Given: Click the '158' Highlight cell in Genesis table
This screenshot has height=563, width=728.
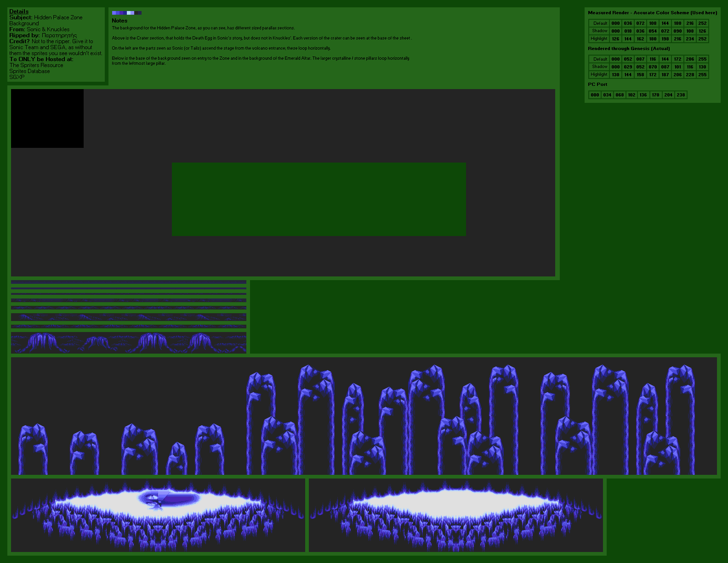Looking at the screenshot, I should pos(640,75).
